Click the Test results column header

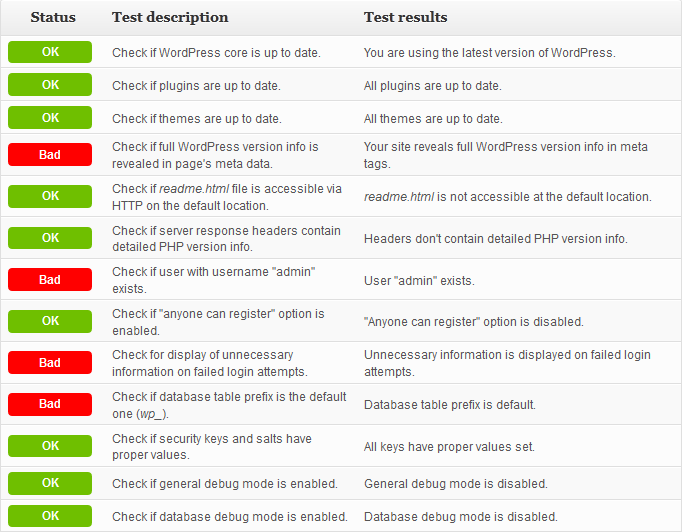point(405,17)
